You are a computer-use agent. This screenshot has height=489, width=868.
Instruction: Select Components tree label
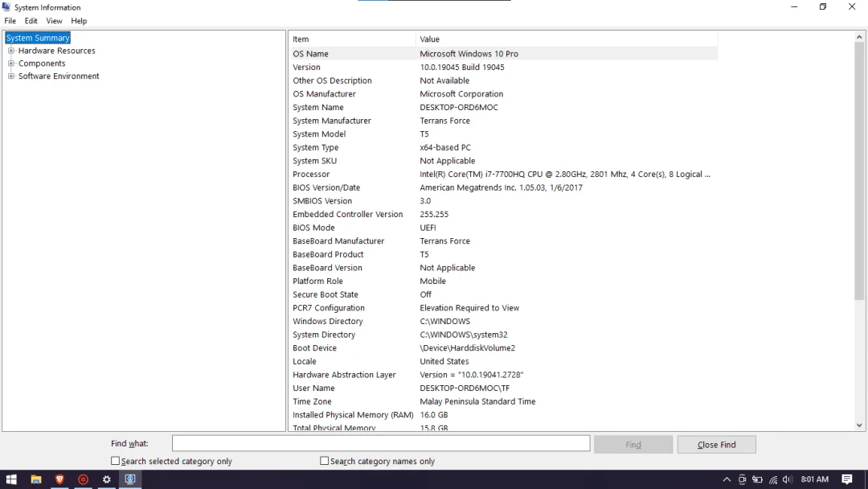(x=42, y=63)
